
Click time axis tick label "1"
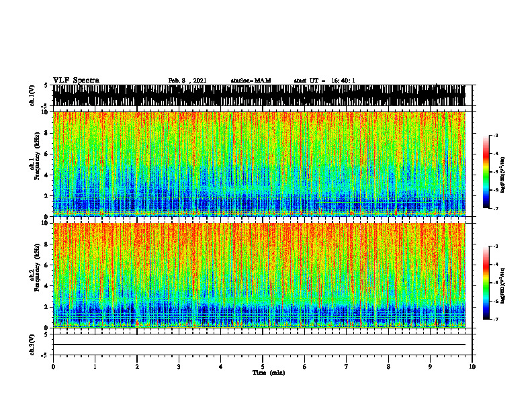tap(95, 367)
